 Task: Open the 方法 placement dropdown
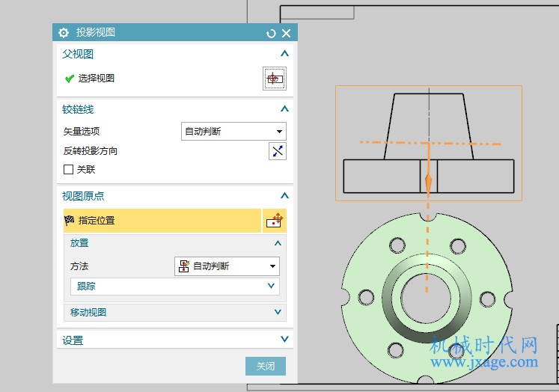(x=227, y=266)
